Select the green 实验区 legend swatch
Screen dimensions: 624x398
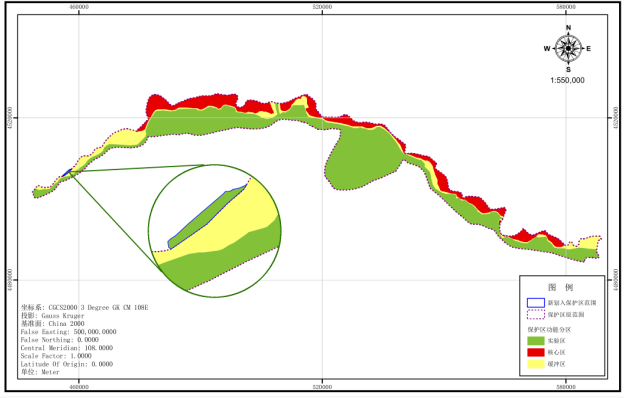point(536,341)
